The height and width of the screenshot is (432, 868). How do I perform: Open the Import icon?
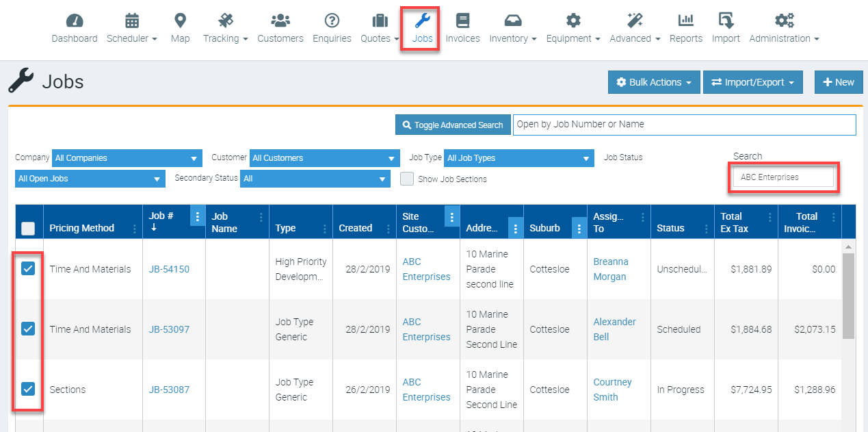726,21
